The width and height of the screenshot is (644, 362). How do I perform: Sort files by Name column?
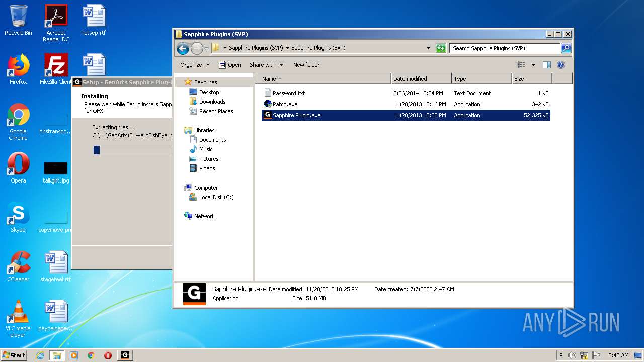[x=323, y=79]
